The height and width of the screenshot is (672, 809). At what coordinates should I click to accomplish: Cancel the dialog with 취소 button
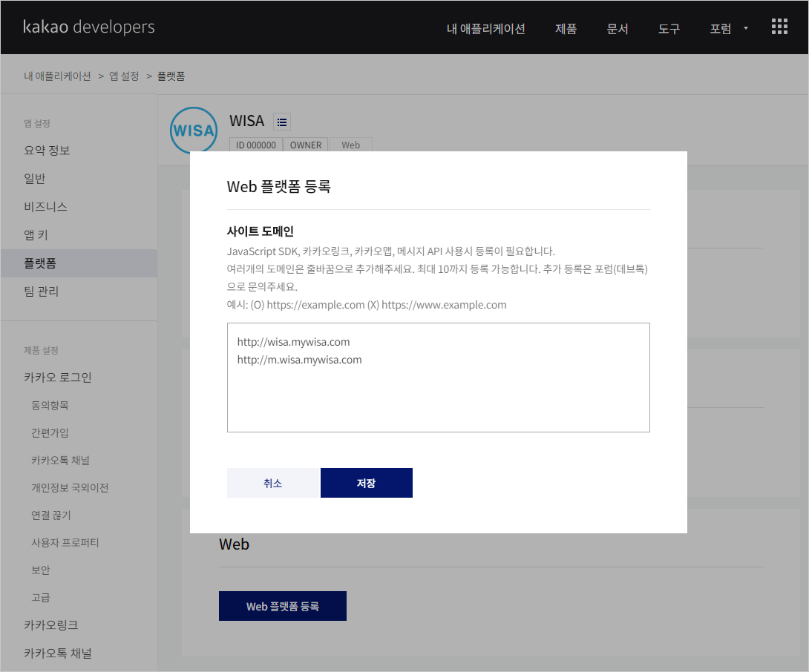coord(272,483)
